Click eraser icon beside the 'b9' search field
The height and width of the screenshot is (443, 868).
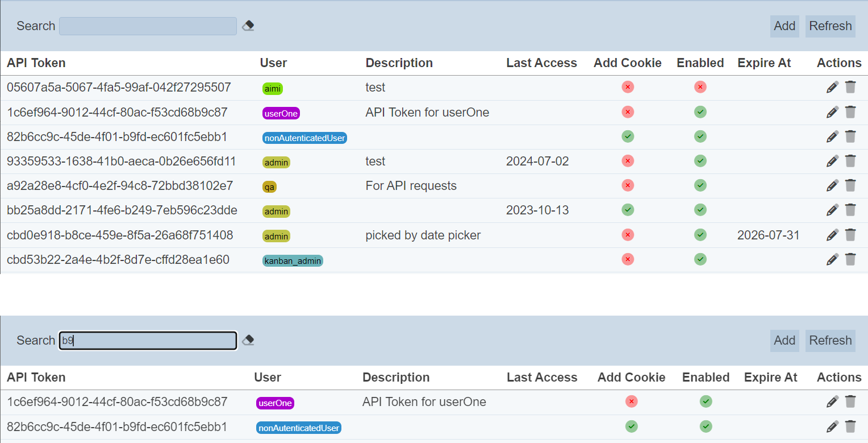[x=248, y=340]
